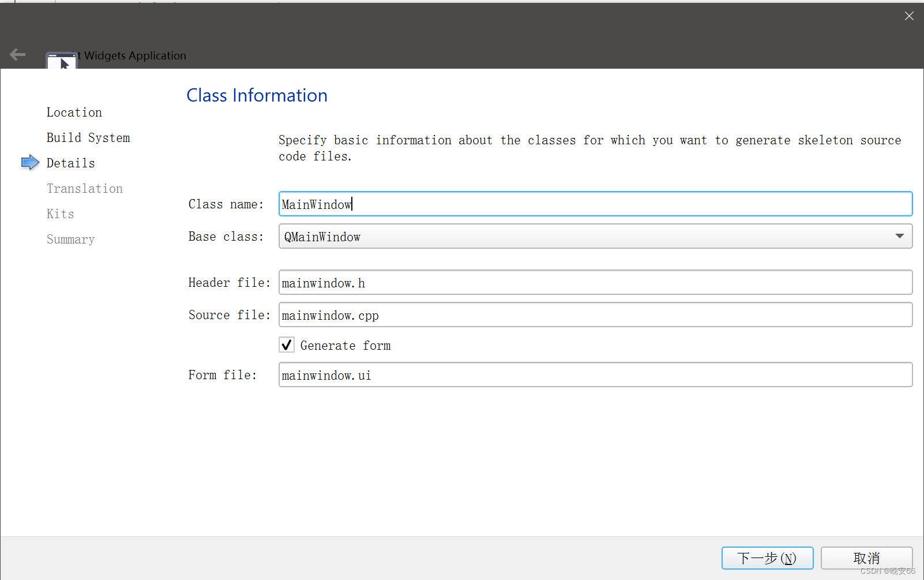The image size is (924, 580).
Task: Click the 下一步(N) next button
Action: pyautogui.click(x=767, y=558)
